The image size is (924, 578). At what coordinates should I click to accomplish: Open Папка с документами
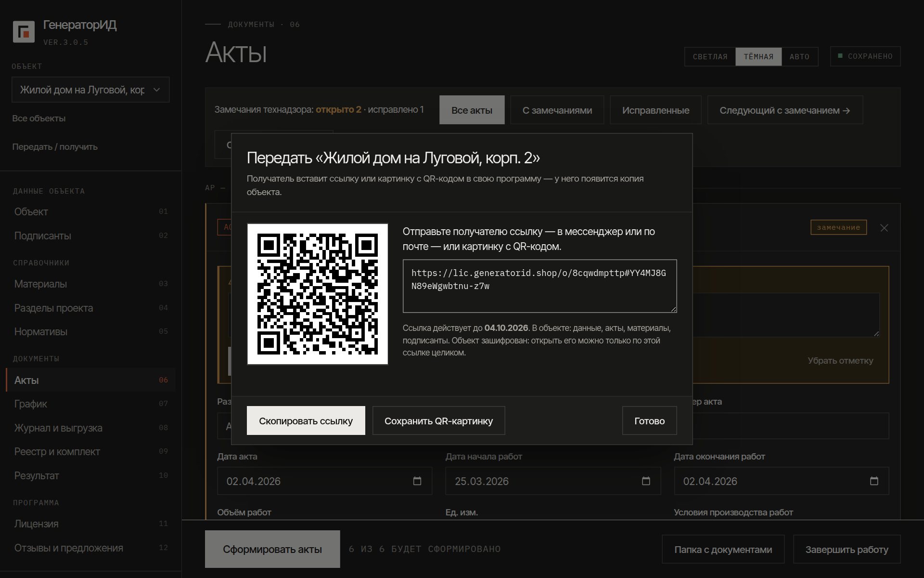click(723, 549)
